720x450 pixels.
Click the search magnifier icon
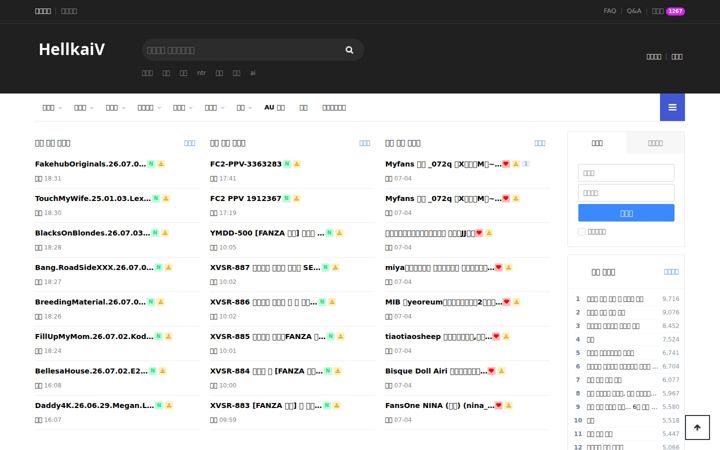click(349, 50)
